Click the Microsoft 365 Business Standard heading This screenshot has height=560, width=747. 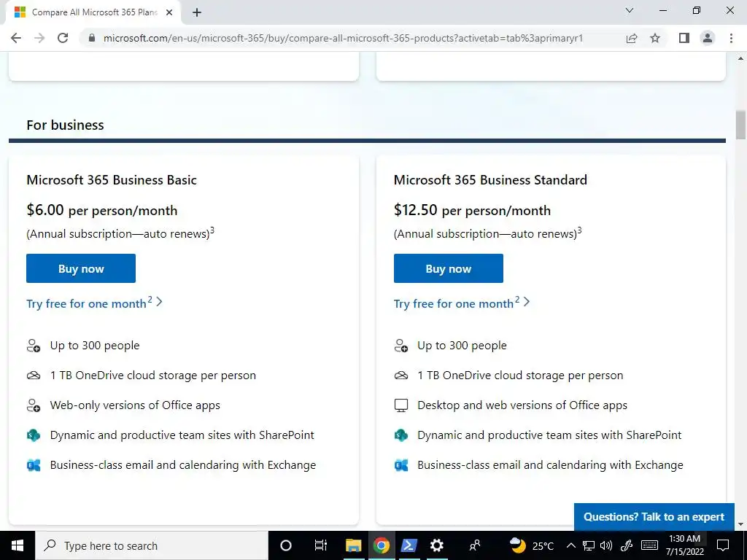tap(490, 180)
